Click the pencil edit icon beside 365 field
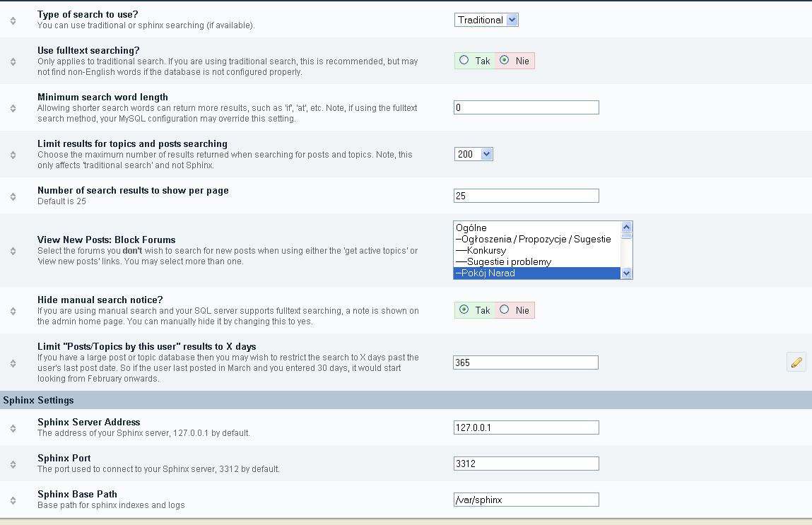This screenshot has height=525, width=812. (796, 362)
